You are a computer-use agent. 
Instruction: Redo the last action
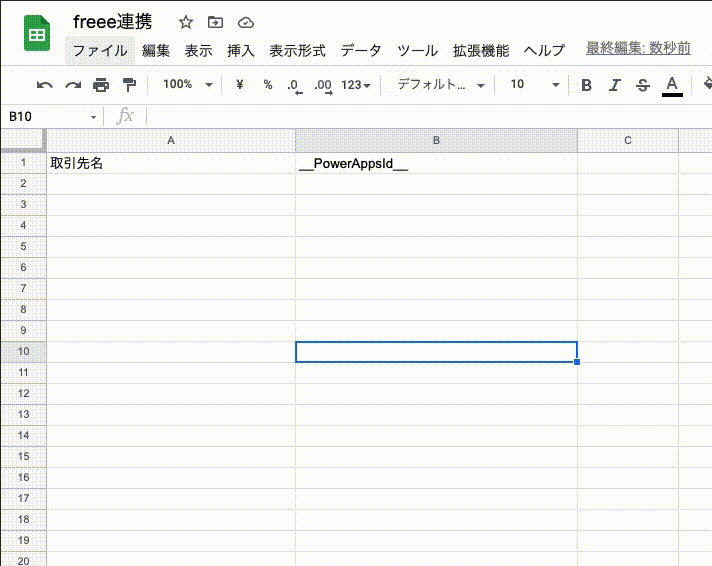click(x=73, y=85)
